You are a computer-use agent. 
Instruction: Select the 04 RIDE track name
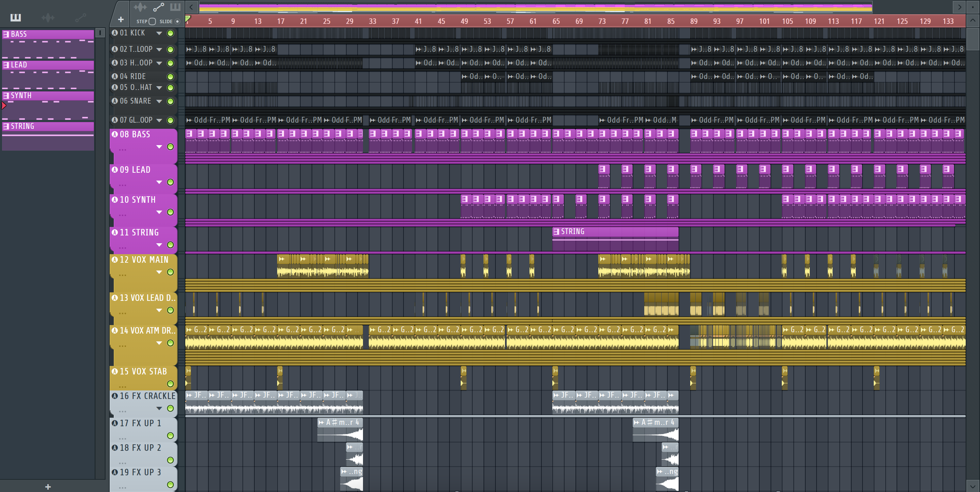(x=133, y=76)
